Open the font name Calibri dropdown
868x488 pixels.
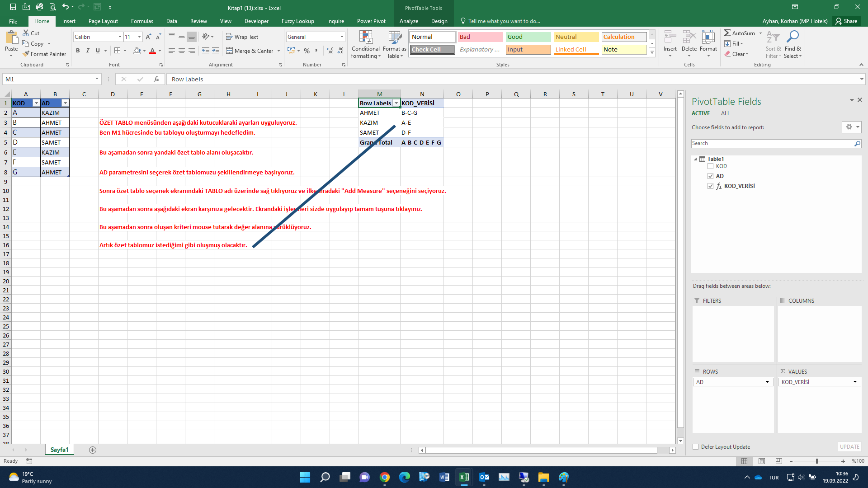click(120, 37)
